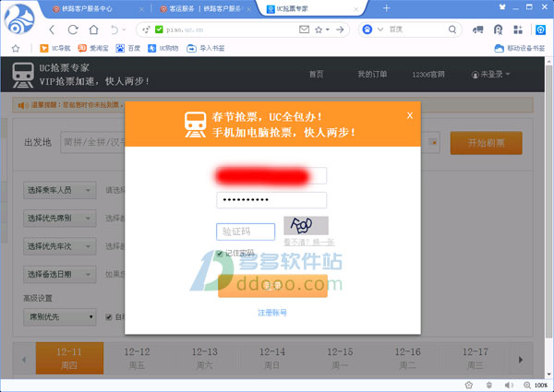Open 首页 in the site navigation
Image resolution: width=554 pixels, height=392 pixels.
(x=316, y=74)
